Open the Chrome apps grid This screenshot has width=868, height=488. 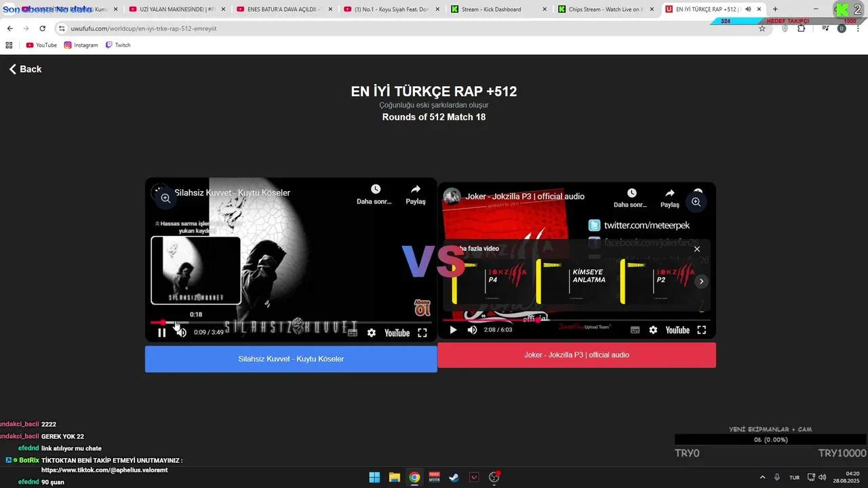(x=9, y=45)
